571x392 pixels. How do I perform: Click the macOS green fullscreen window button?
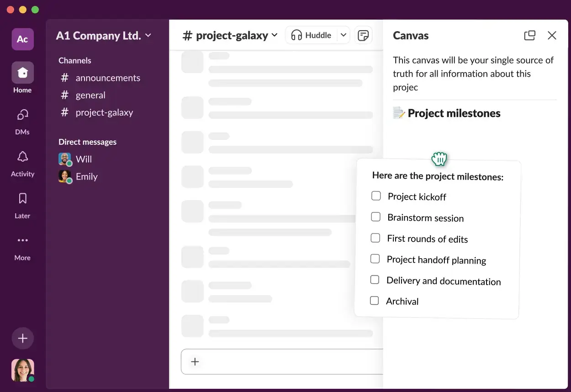point(35,10)
